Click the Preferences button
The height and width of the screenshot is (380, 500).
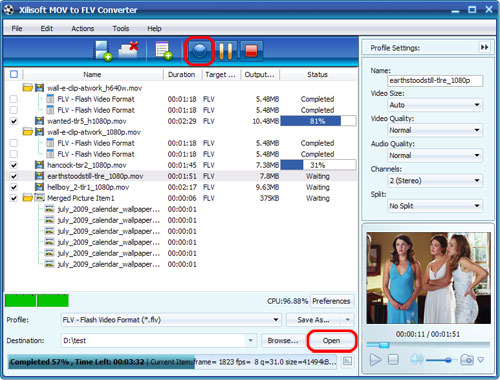point(331,301)
